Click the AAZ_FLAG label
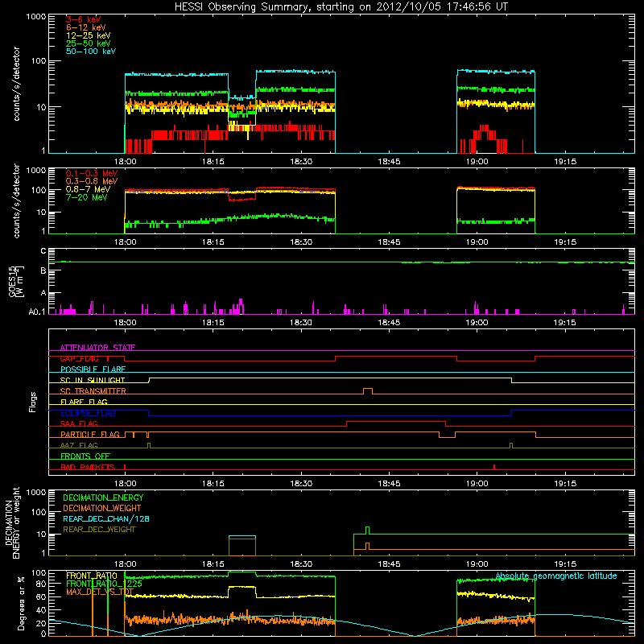This screenshot has width=644, height=644. pos(79,445)
